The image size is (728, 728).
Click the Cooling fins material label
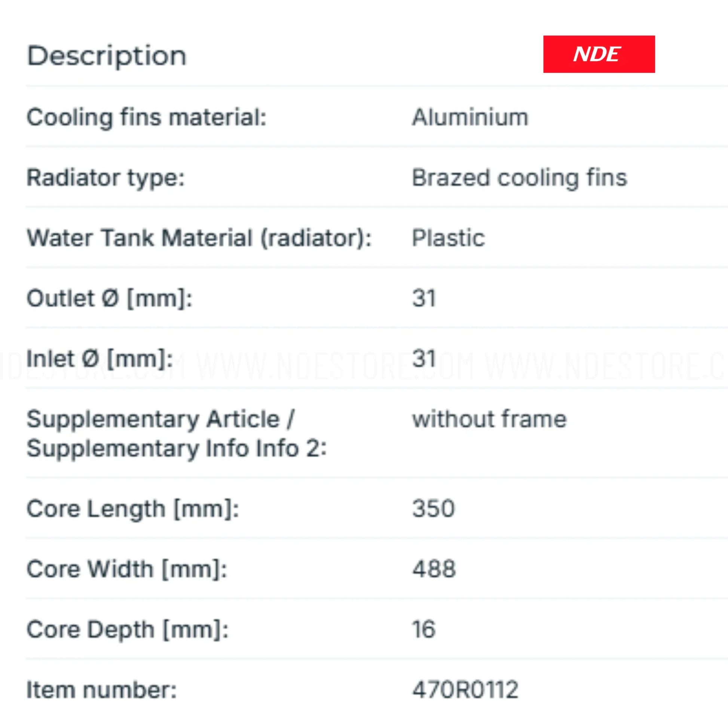point(147,117)
